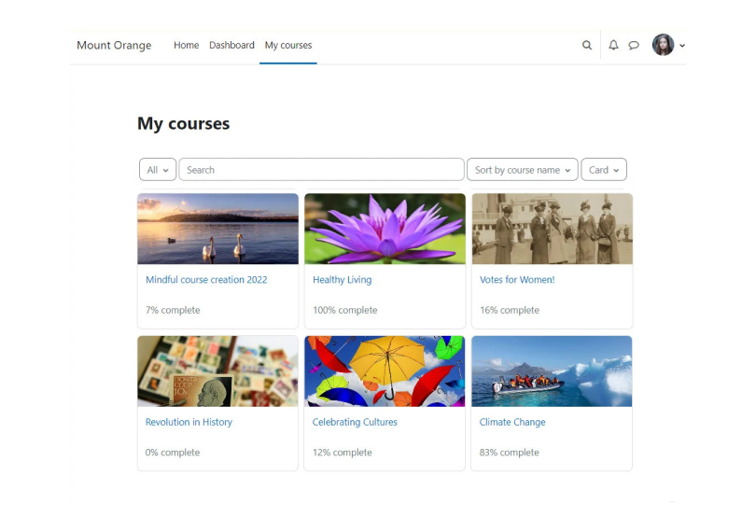756x532 pixels.
Task: Click the user profile avatar
Action: (663, 45)
